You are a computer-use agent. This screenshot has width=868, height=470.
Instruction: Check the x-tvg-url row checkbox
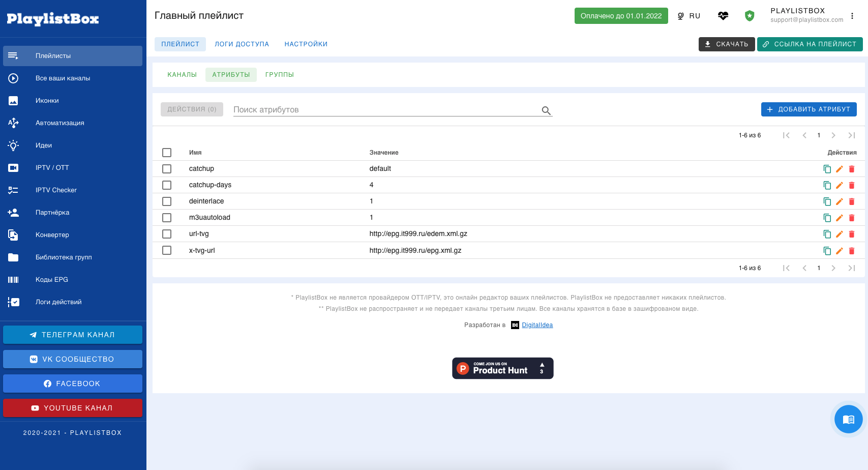[167, 250]
